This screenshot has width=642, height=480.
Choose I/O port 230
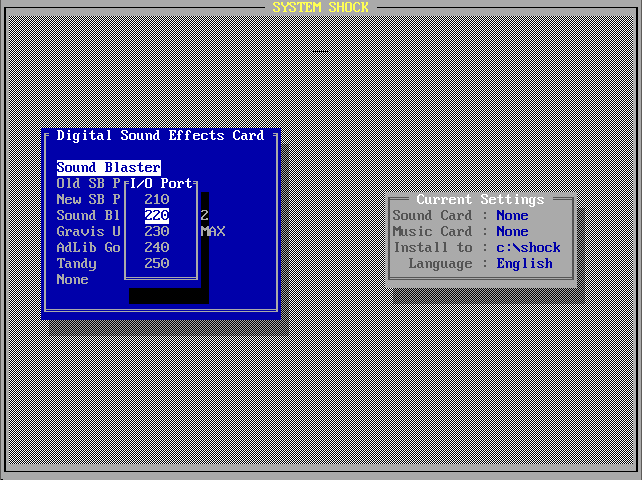click(157, 231)
